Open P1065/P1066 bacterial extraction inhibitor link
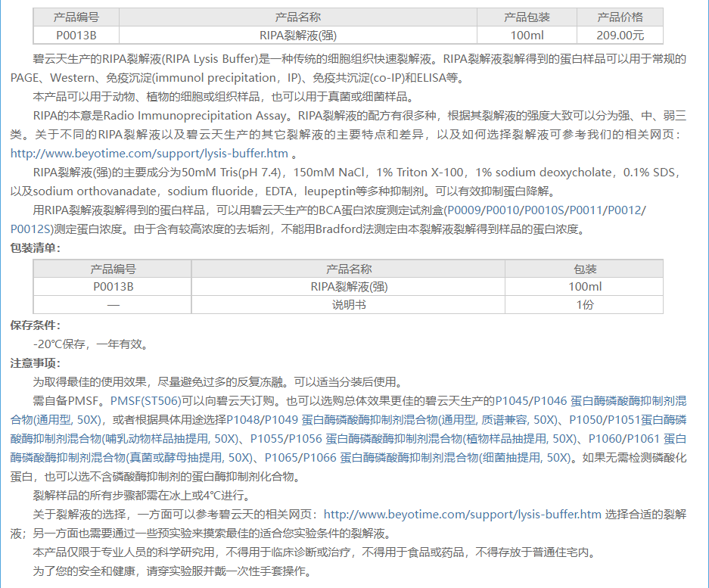Screen dimensions: 709x588 [x=418, y=458]
